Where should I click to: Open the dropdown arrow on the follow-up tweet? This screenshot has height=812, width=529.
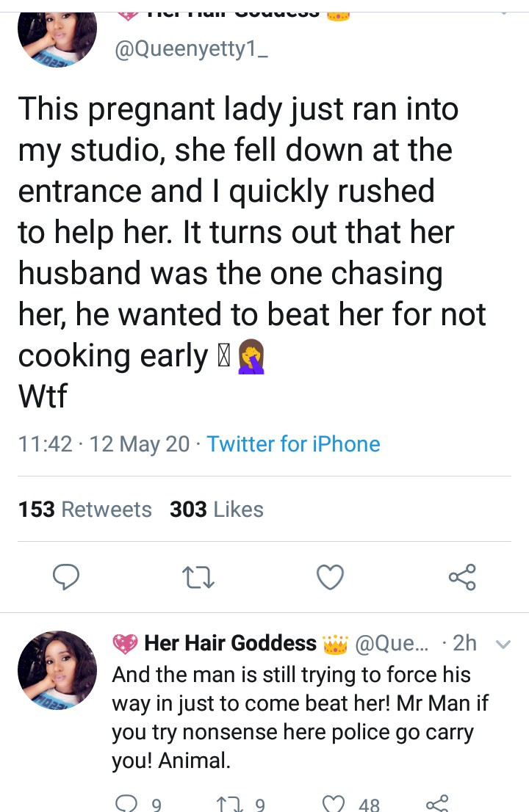pyautogui.click(x=503, y=645)
